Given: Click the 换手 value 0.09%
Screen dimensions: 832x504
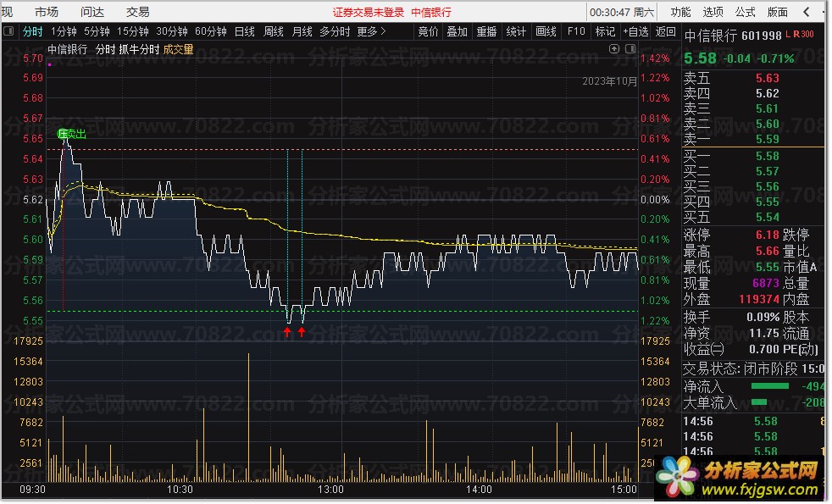Looking at the screenshot, I should [763, 318].
